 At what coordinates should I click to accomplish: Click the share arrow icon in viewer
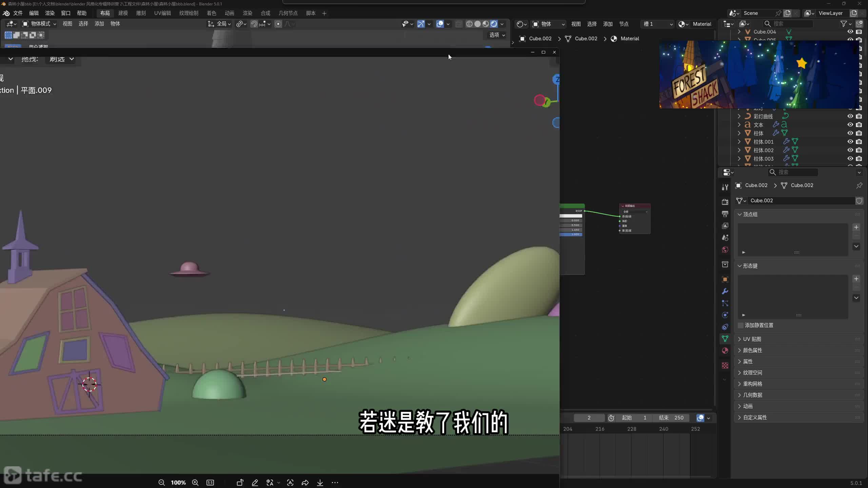[x=305, y=483]
